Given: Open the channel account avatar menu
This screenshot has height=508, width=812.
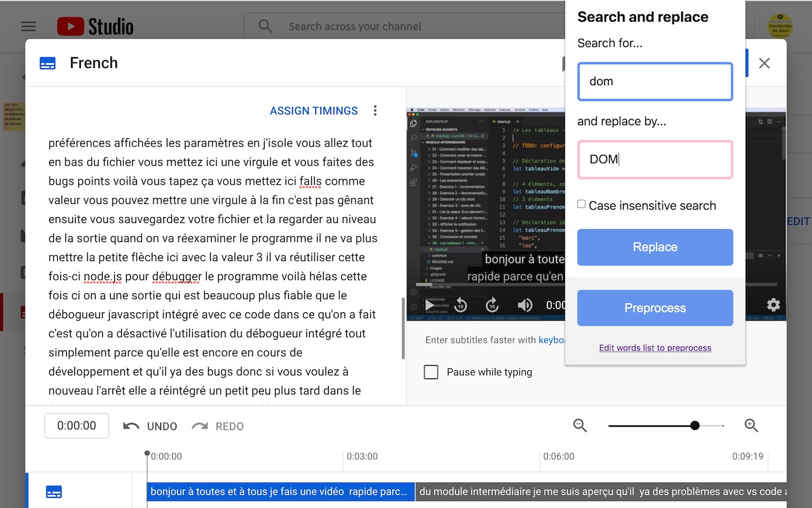Looking at the screenshot, I should pyautogui.click(x=782, y=26).
